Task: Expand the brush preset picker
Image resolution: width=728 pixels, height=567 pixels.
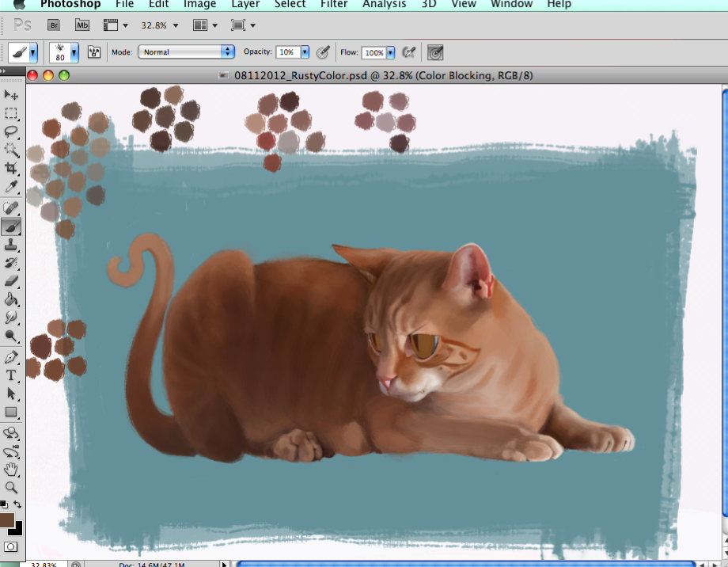Action: pos(73,52)
